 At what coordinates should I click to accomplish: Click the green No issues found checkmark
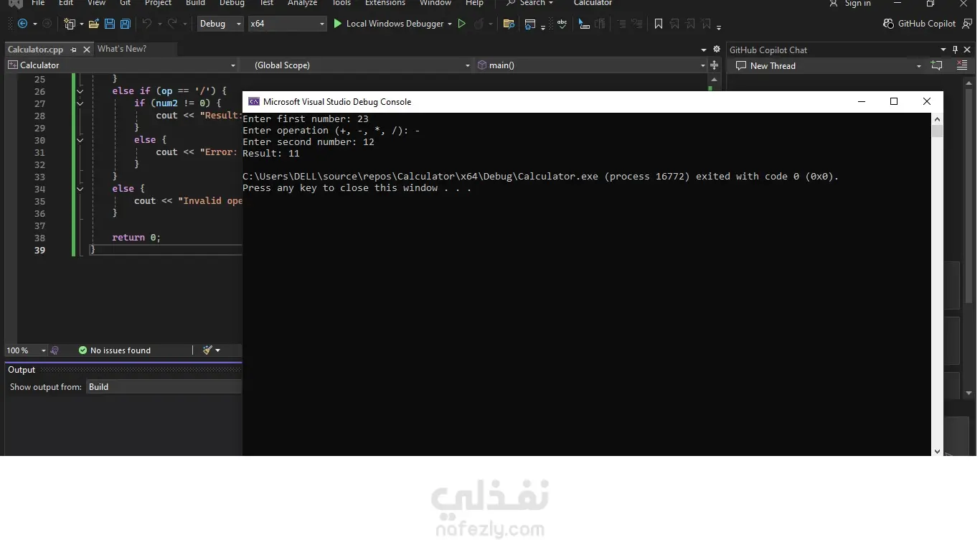tap(83, 350)
